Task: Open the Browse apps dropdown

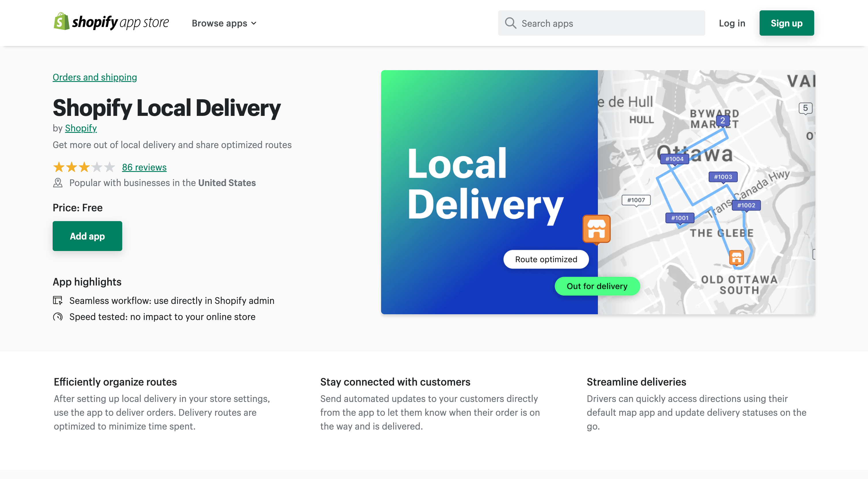Action: pyautogui.click(x=224, y=23)
